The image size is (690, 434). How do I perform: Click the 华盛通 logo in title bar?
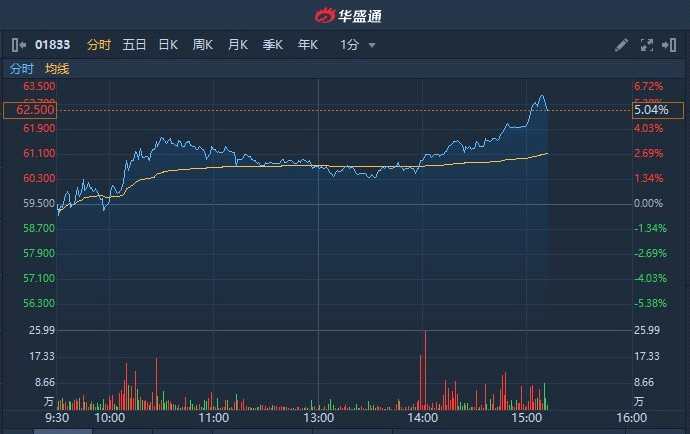[x=346, y=15]
